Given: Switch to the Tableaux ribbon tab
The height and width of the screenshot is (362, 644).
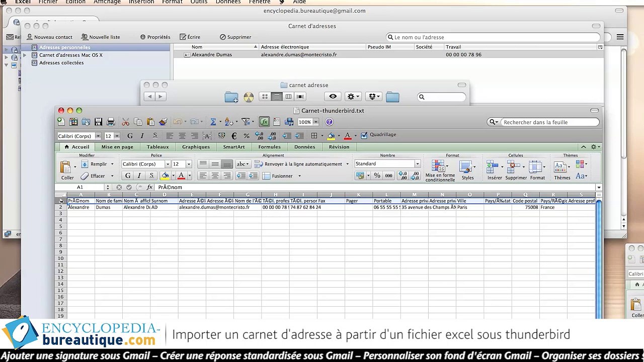Looking at the screenshot, I should point(158,147).
